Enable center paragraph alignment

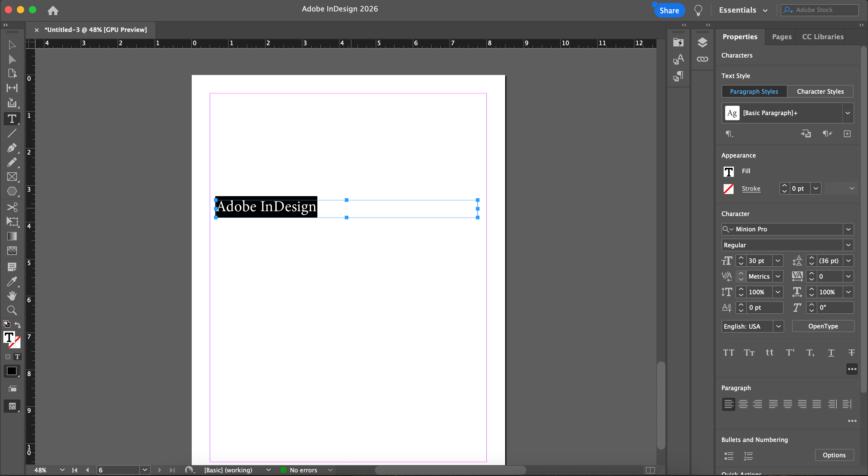(743, 404)
